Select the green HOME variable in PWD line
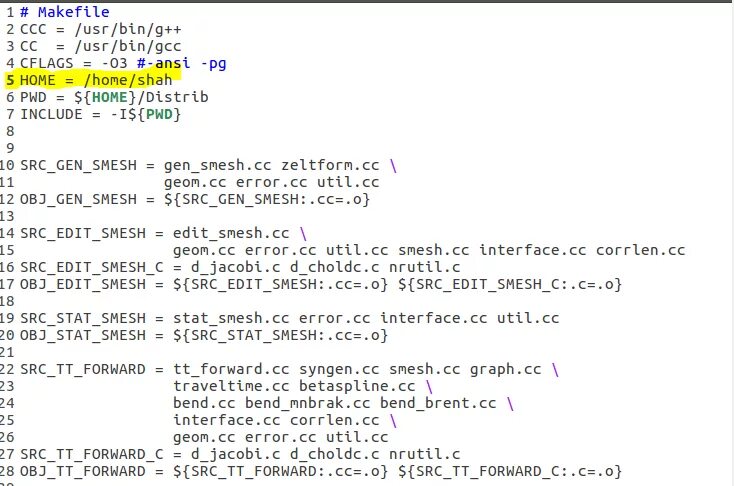Image resolution: width=734 pixels, height=486 pixels. [x=110, y=97]
